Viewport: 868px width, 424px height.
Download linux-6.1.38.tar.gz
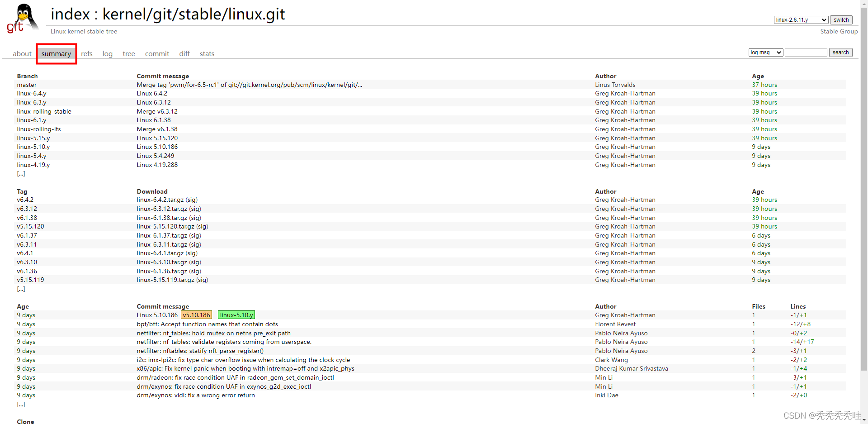pyautogui.click(x=162, y=218)
